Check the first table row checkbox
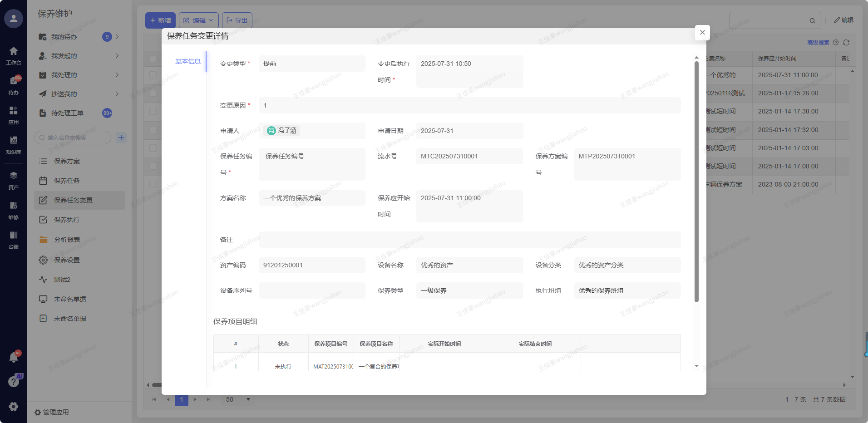The image size is (868, 423). coord(153,75)
